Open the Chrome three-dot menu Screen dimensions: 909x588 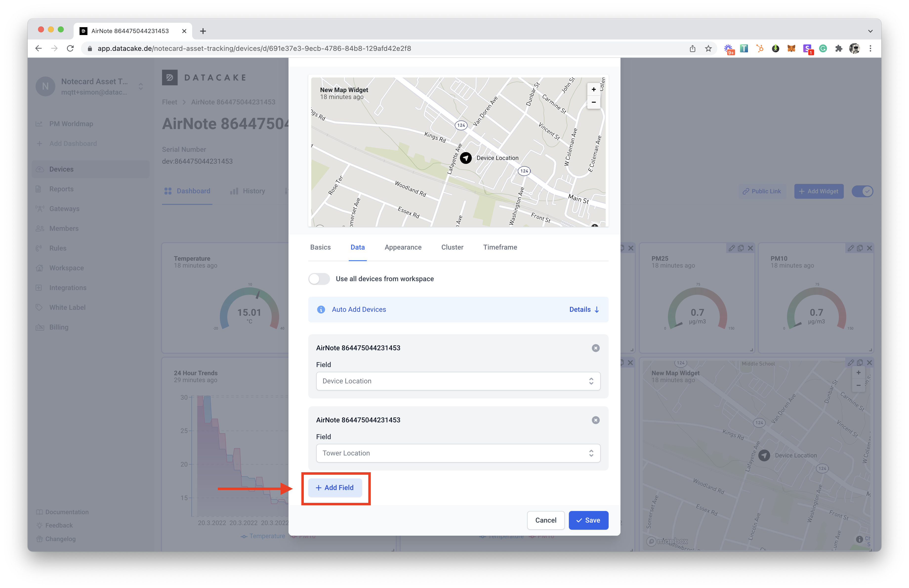[x=870, y=48]
